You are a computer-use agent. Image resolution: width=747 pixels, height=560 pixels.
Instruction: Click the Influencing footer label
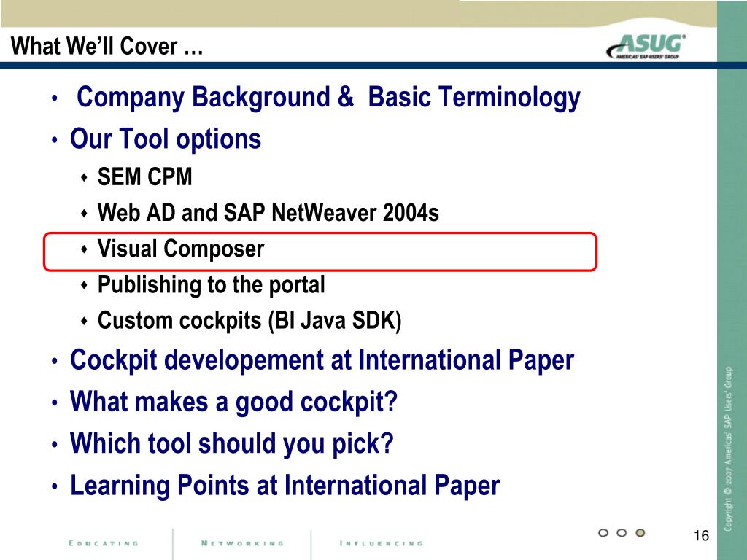pos(381,543)
